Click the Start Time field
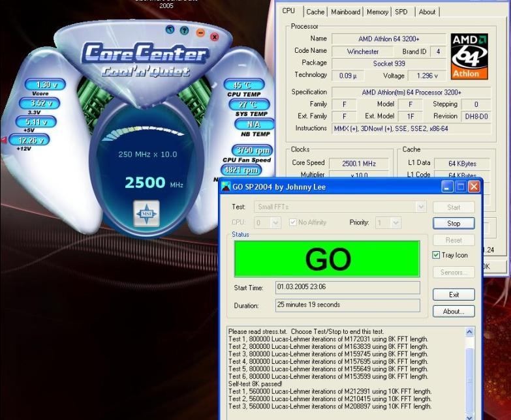The width and height of the screenshot is (511, 420). [348, 287]
